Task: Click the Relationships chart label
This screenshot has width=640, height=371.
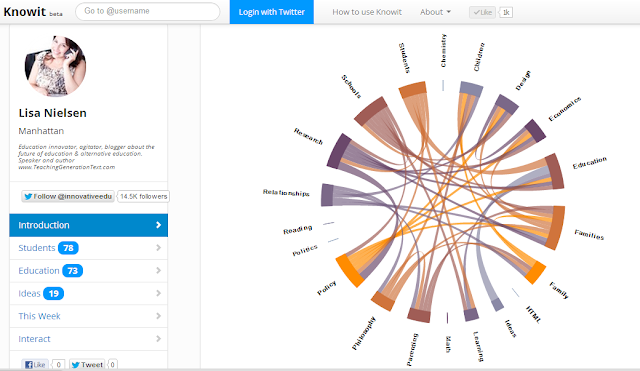Action: (x=286, y=193)
